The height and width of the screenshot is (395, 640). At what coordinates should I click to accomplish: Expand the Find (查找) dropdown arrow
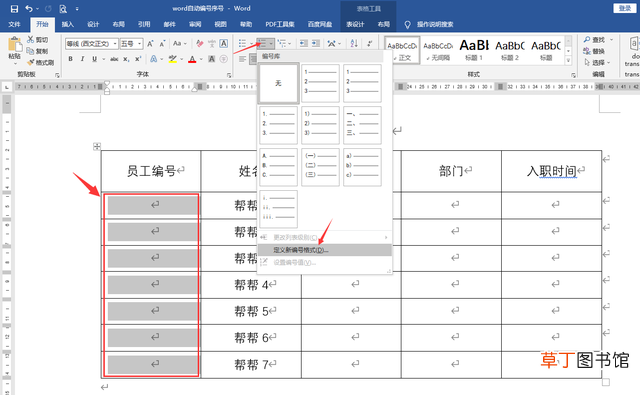[x=611, y=40]
